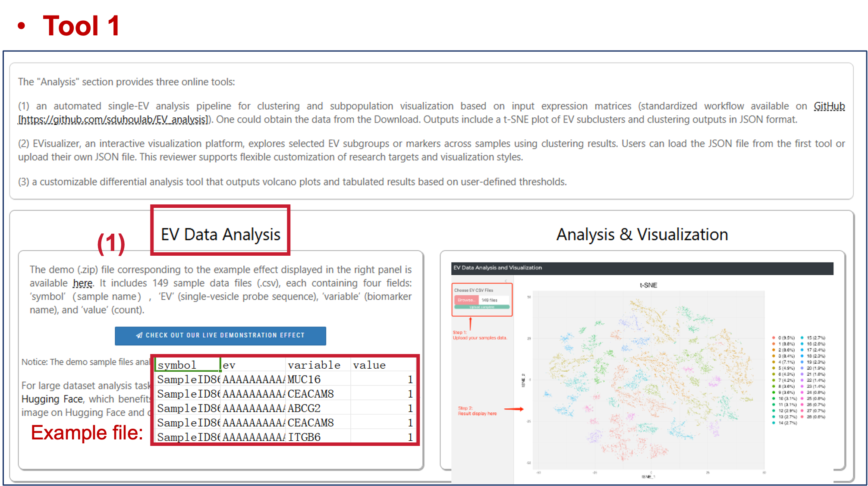
Task: Select the 'symbol' header cell
Action: 187,365
